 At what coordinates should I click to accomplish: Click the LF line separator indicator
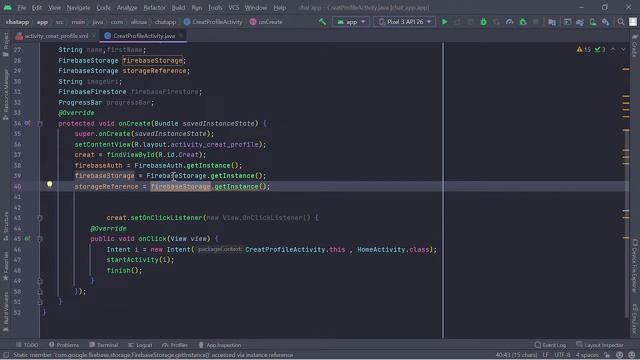[x=545, y=355]
